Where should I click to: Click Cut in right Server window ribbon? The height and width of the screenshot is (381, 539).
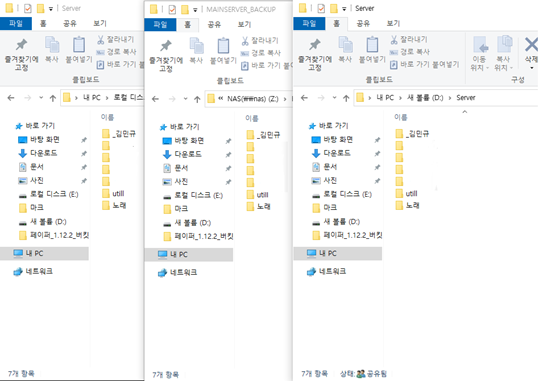409,40
